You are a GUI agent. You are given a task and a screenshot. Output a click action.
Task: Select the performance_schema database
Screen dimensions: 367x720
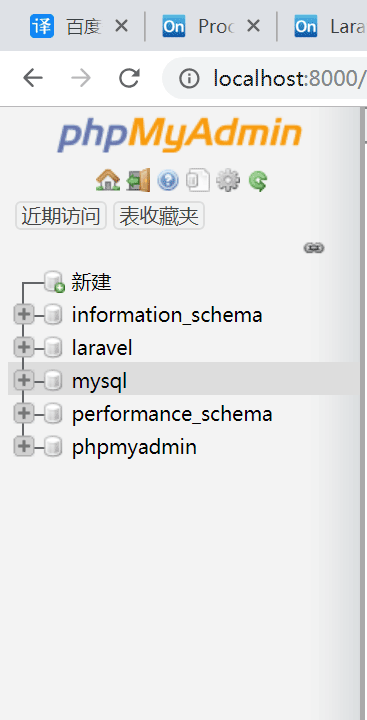[x=172, y=414]
